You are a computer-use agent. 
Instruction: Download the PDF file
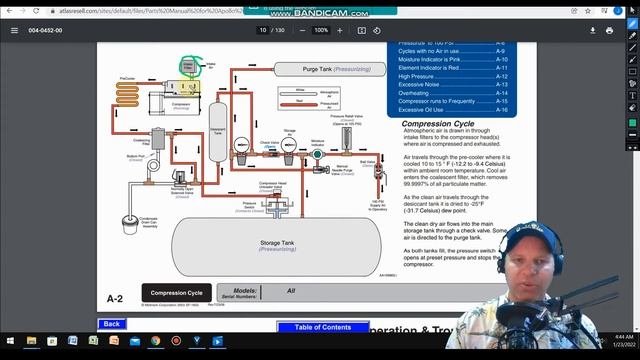[x=593, y=31]
